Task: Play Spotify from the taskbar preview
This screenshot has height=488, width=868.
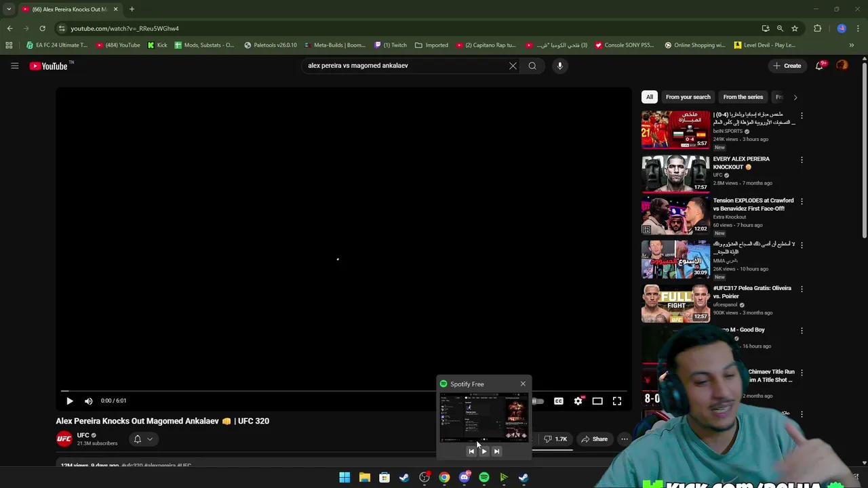Action: pos(484,451)
